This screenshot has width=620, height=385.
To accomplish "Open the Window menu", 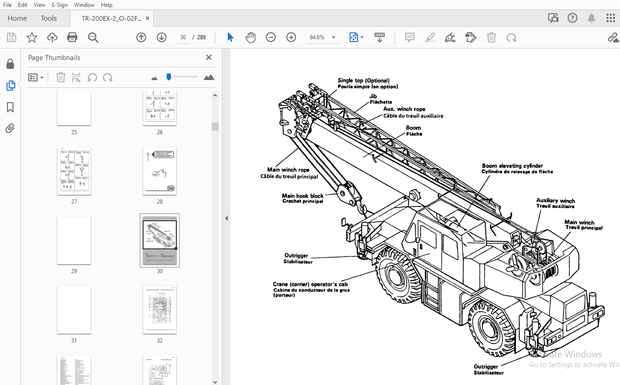I will [x=84, y=5].
